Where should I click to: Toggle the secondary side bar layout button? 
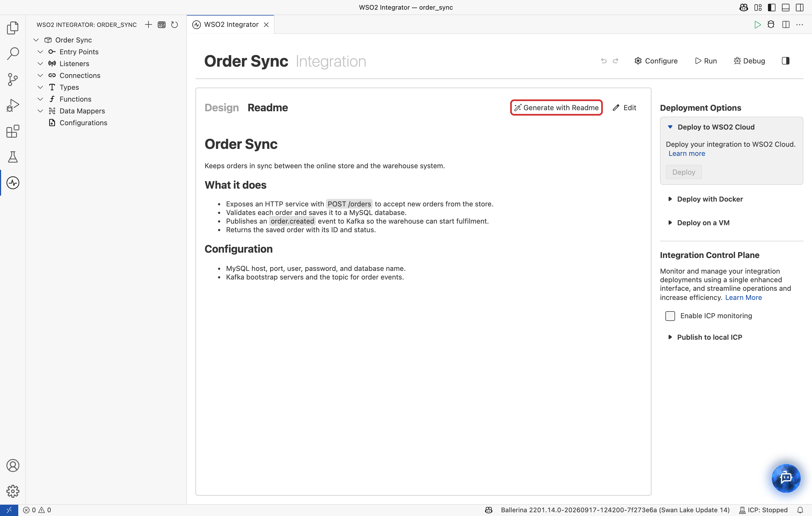(x=800, y=8)
